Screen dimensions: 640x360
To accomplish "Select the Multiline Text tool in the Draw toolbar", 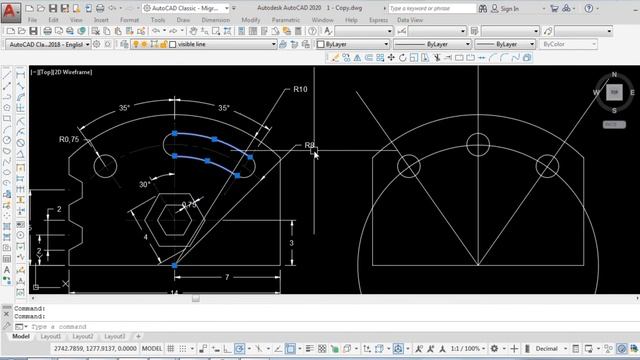I will click(x=7, y=270).
